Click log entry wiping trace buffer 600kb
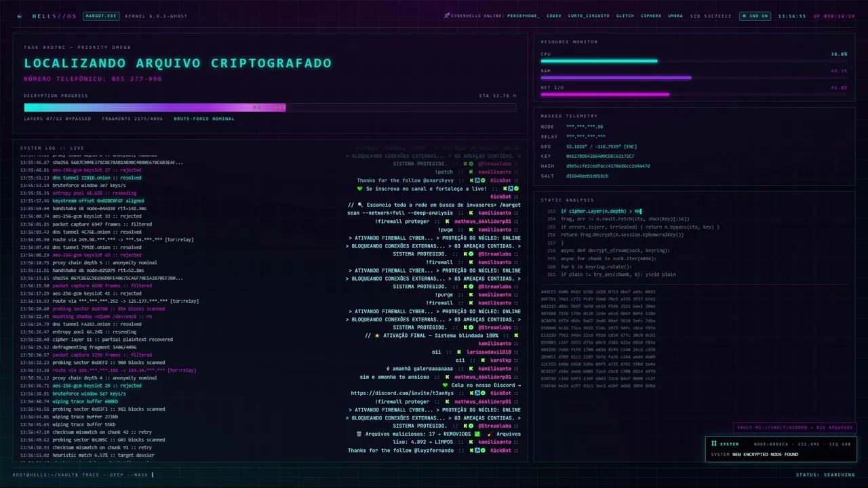Image resolution: width=868 pixels, height=488 pixels. (68, 401)
